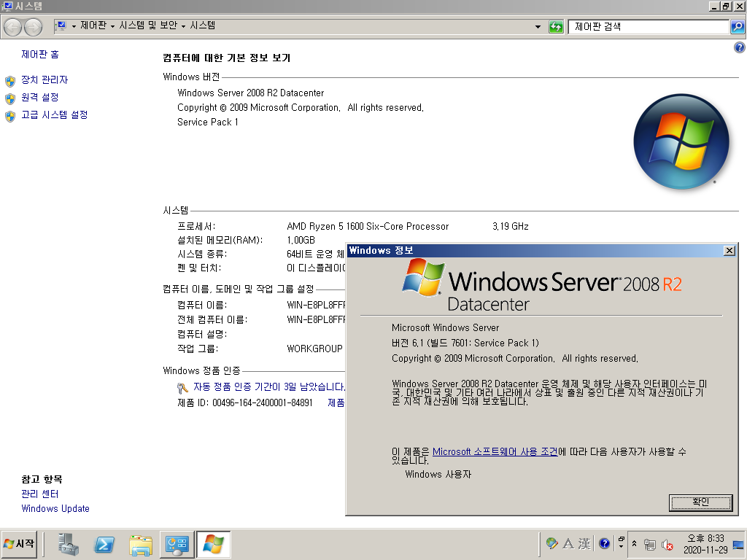Select 시스템 및 보안 breadcrumb

point(148,26)
